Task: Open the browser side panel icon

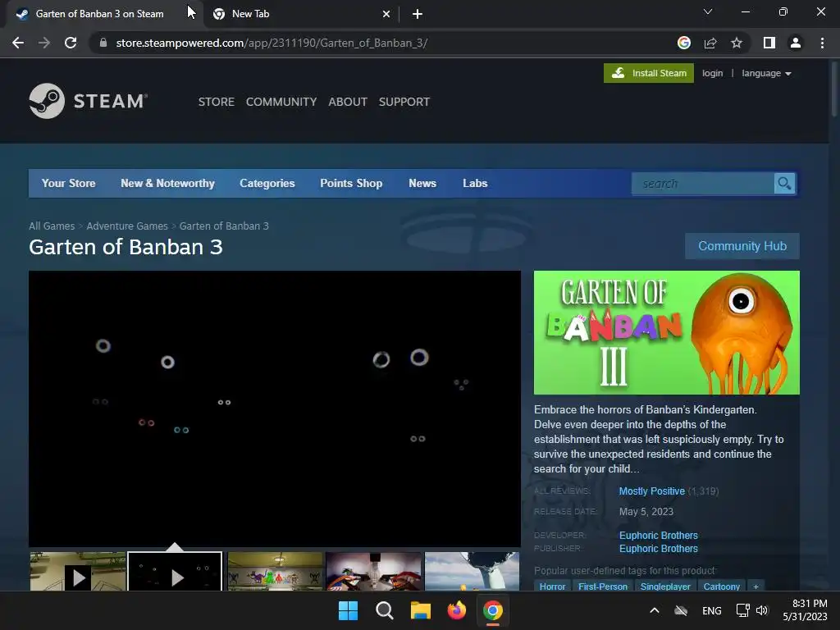Action: tap(769, 43)
